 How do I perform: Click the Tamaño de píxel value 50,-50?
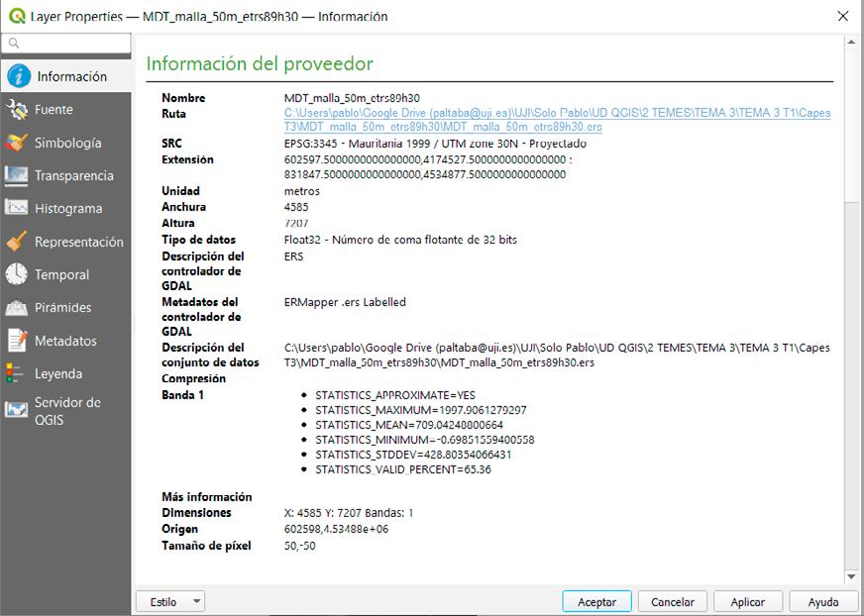[300, 546]
